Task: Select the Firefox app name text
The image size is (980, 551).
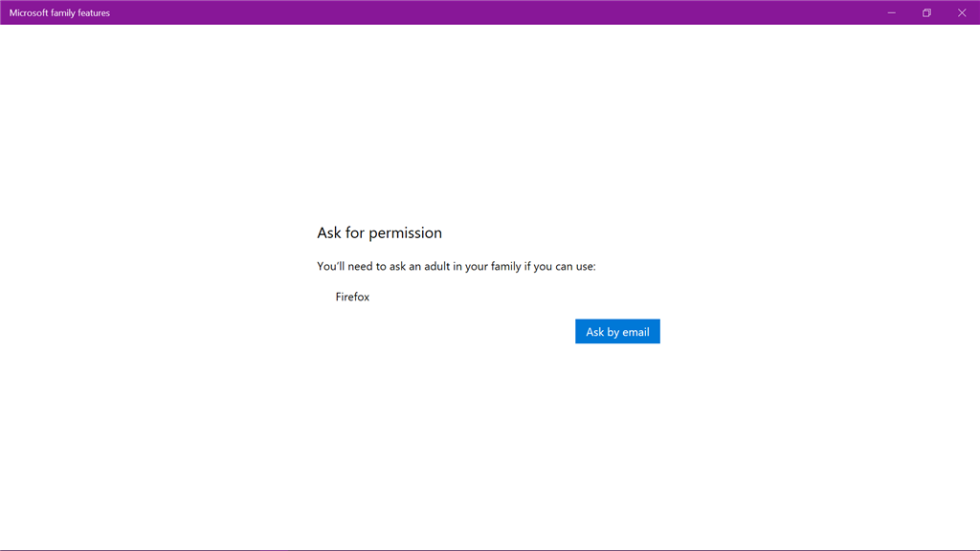Action: [352, 297]
